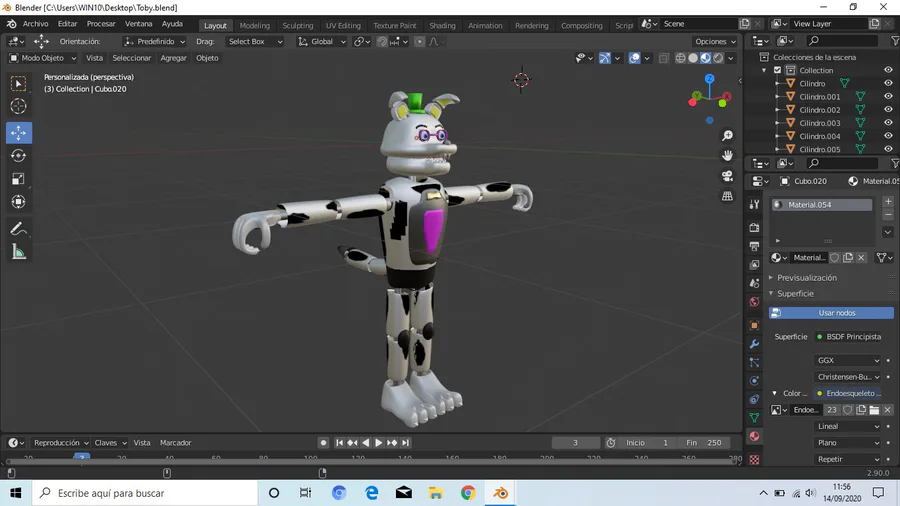
Task: Click the zoom viewport icon
Action: tap(727, 135)
